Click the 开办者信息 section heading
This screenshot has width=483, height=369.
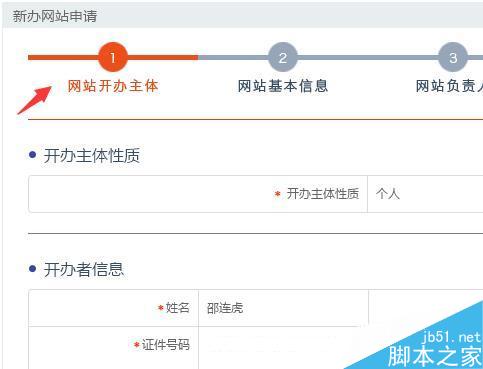click(x=84, y=269)
